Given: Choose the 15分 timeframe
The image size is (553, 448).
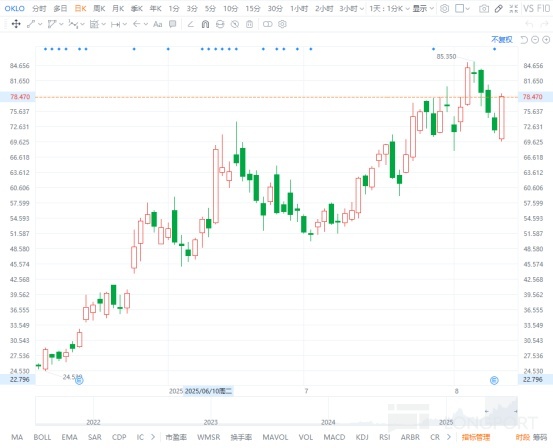Looking at the screenshot, I should coord(253,8).
